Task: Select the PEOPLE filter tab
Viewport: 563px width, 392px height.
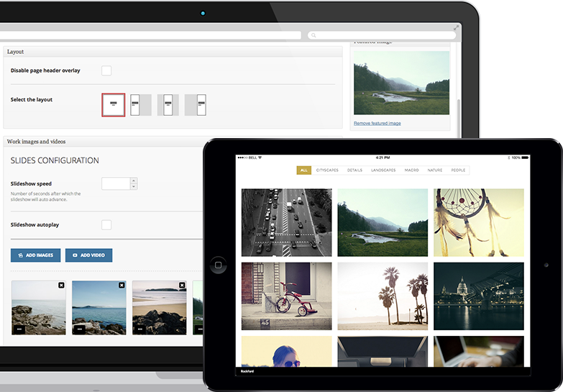Action: pos(458,170)
